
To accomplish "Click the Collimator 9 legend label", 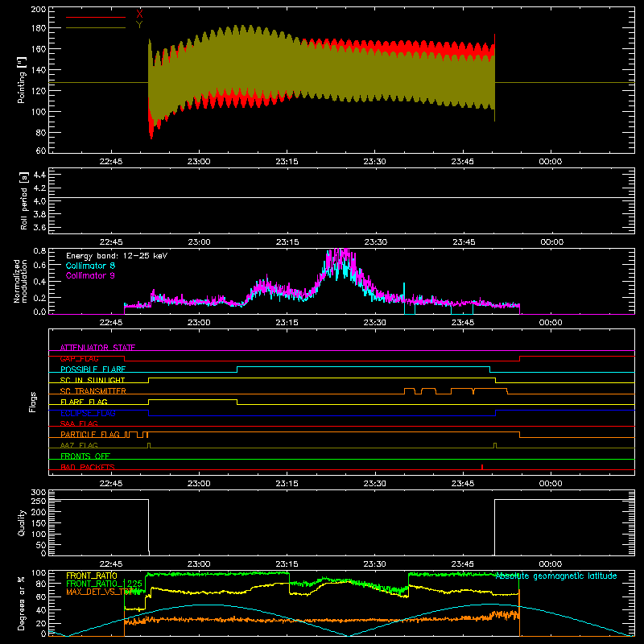I will [90, 275].
